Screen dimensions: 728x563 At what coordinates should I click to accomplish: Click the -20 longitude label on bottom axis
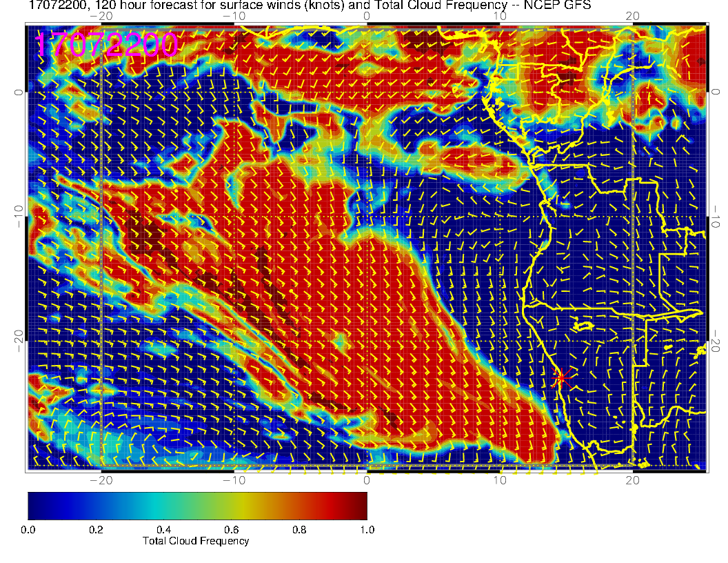coord(101,480)
